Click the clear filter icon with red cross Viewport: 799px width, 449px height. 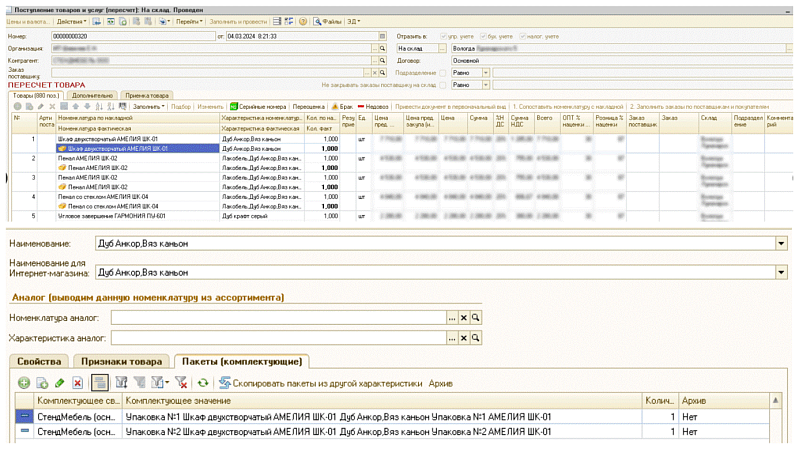180,383
